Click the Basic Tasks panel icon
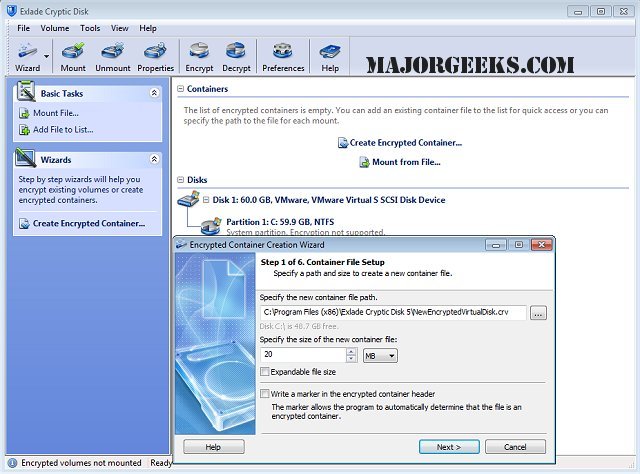Screen dimensions: 640x474 26,91
